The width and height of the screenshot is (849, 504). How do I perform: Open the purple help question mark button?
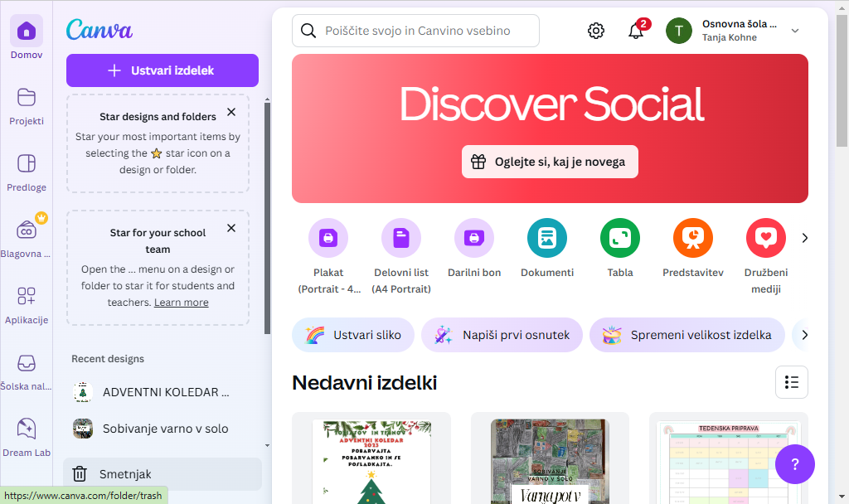(795, 464)
